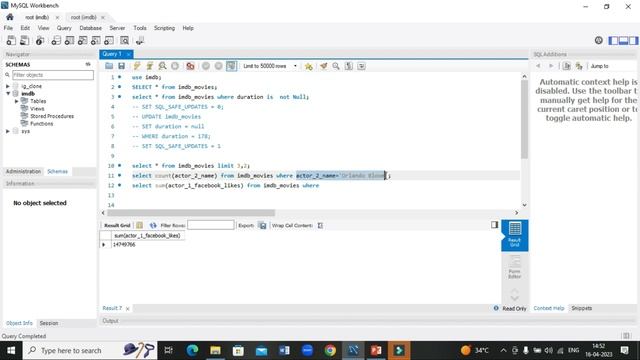
Task: Open the Scripting menu
Action: [x=164, y=28]
